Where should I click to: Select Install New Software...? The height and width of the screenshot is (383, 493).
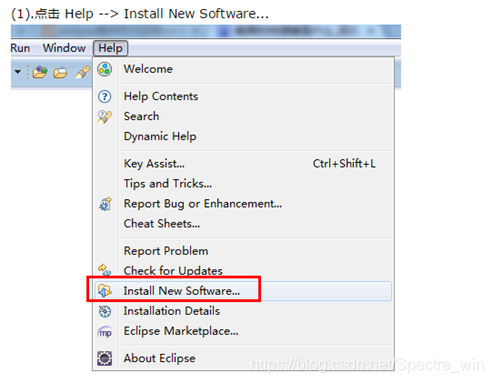tap(243, 291)
